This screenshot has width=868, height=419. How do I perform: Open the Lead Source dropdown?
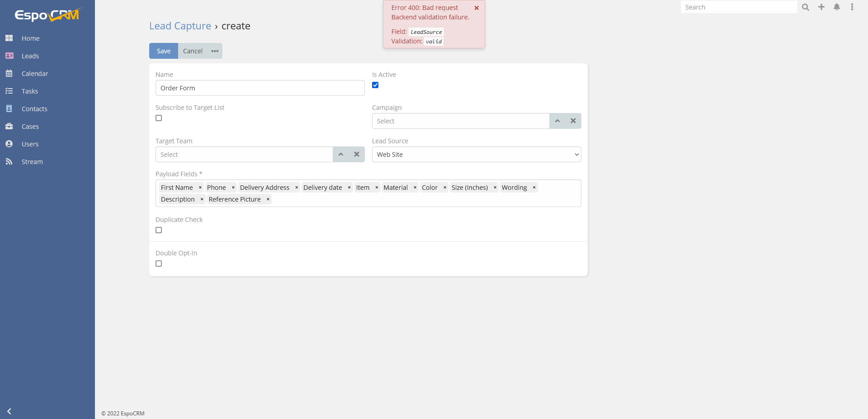click(x=476, y=155)
